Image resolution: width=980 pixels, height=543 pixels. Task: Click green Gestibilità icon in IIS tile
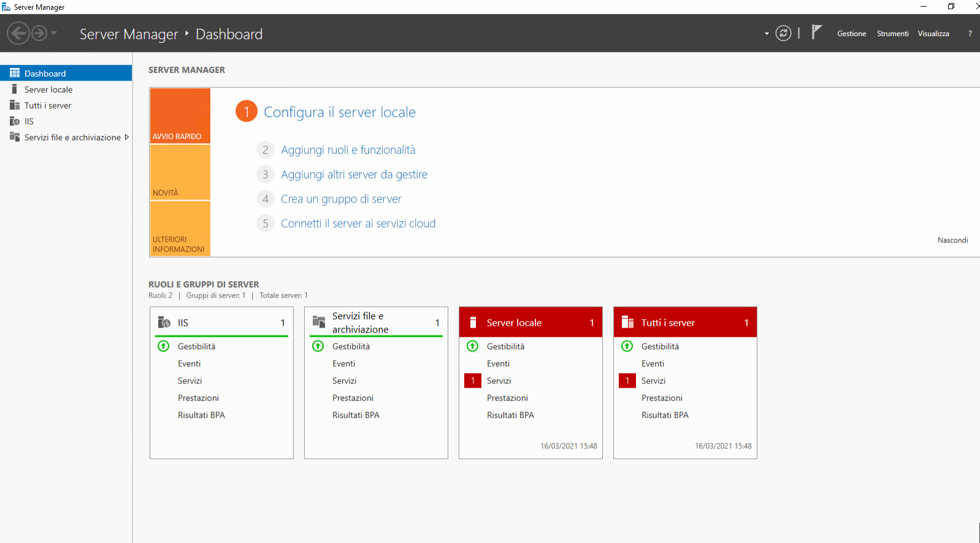(x=164, y=346)
